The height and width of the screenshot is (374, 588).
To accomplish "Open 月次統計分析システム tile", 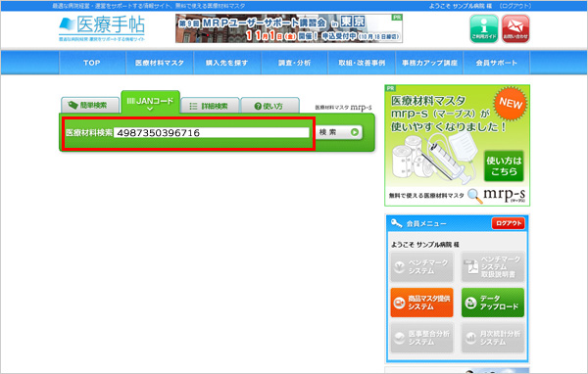I will coord(492,338).
